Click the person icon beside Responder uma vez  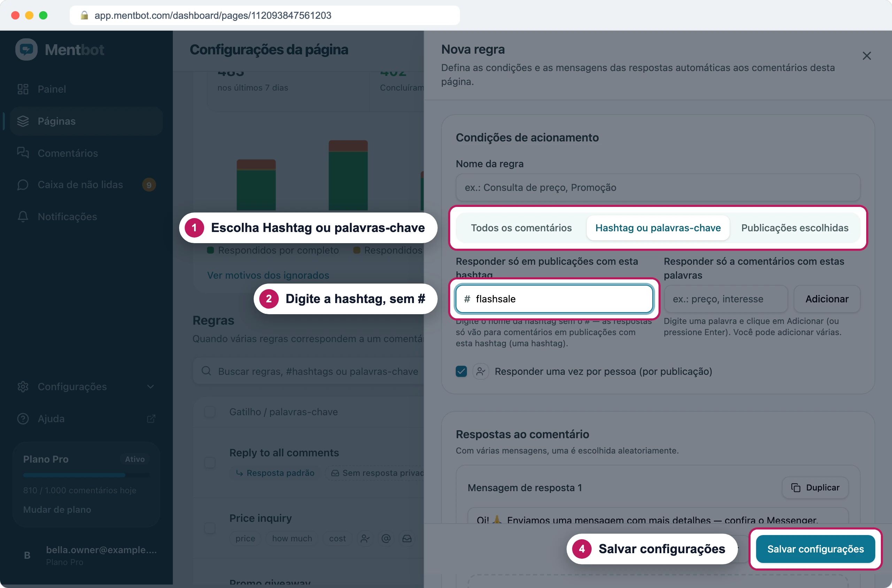click(480, 371)
